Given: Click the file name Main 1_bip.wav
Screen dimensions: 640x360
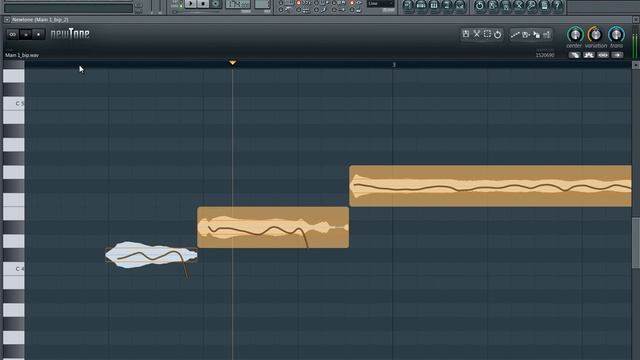Looking at the screenshot, I should pos(22,55).
